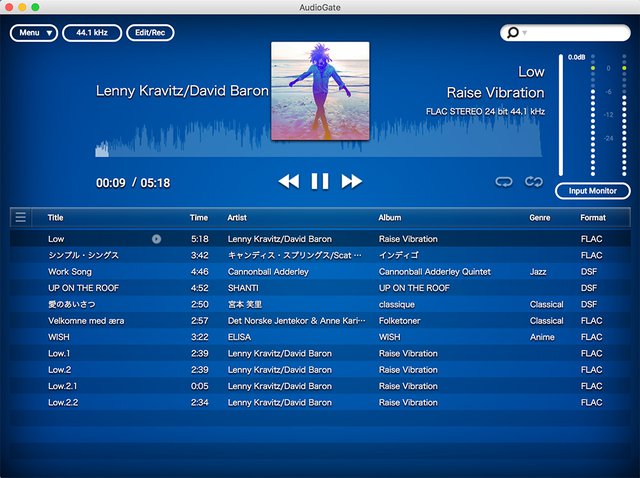This screenshot has width=640, height=478.
Task: Select the シンプル・シングス track
Action: tap(83, 256)
